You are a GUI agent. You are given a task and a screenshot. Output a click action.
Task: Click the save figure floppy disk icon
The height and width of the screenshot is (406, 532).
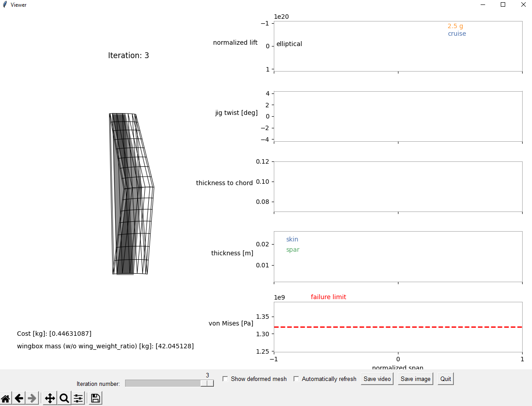tap(95, 398)
